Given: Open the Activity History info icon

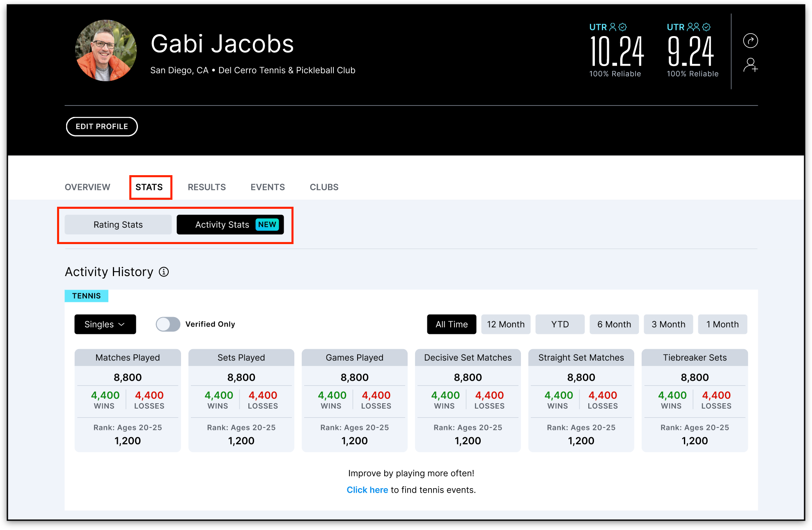Looking at the screenshot, I should click(164, 272).
